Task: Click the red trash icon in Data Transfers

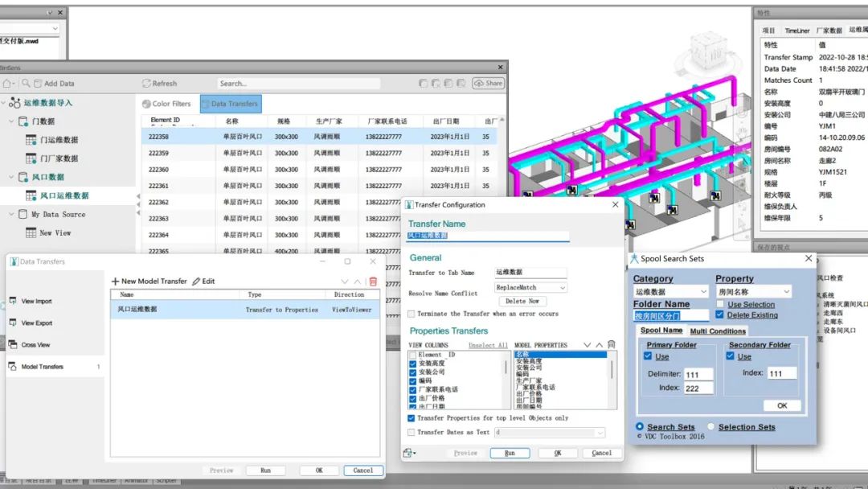Action: [x=373, y=281]
